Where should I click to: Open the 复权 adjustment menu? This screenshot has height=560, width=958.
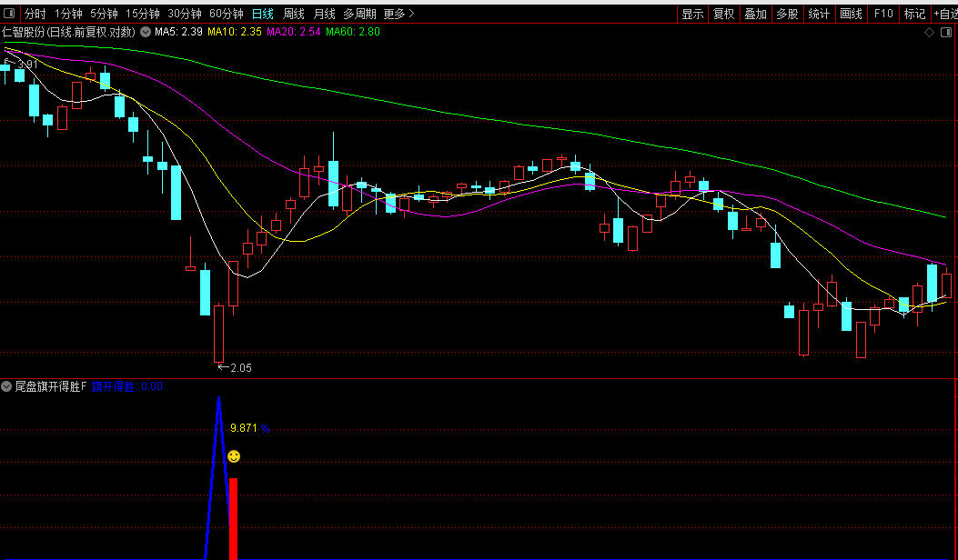pos(724,14)
